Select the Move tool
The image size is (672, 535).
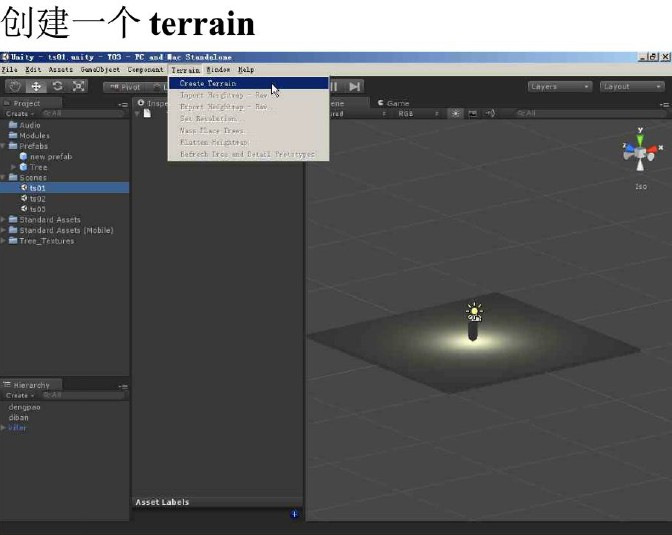(x=36, y=87)
